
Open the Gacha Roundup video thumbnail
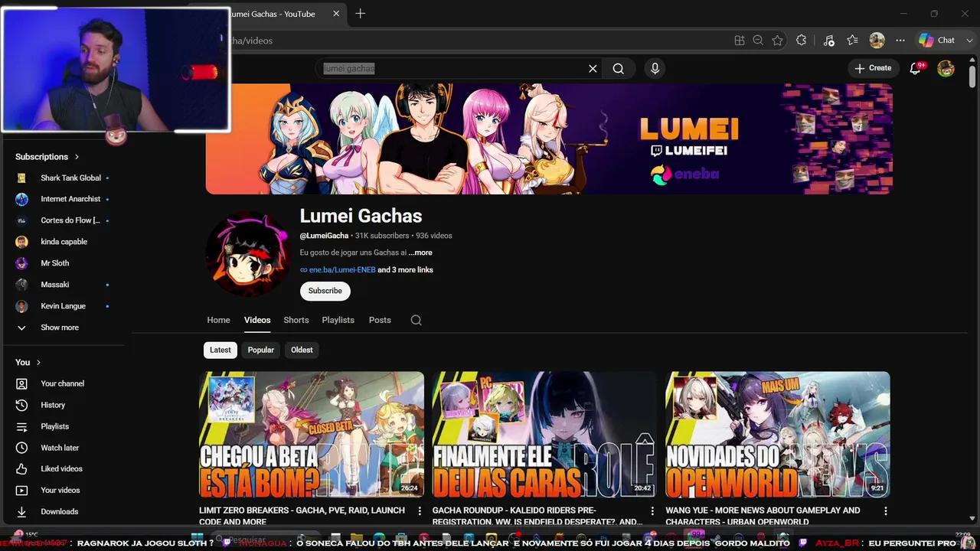point(544,435)
